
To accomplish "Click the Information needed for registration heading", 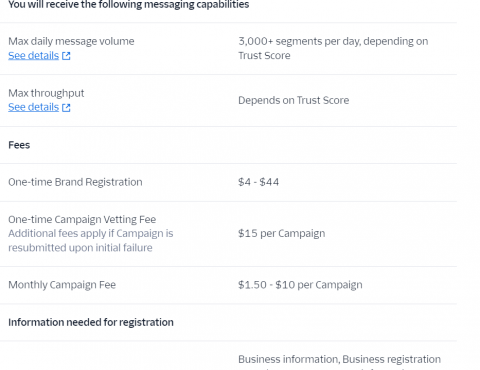I will click(x=91, y=322).
